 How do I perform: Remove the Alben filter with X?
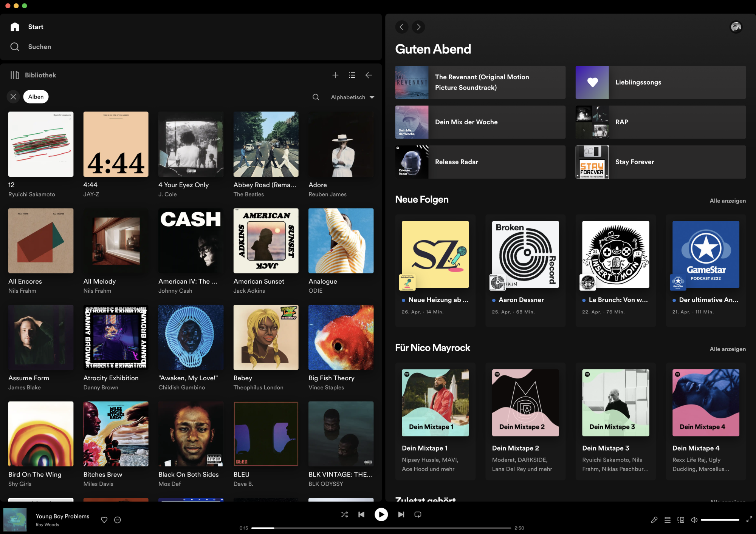coord(13,97)
